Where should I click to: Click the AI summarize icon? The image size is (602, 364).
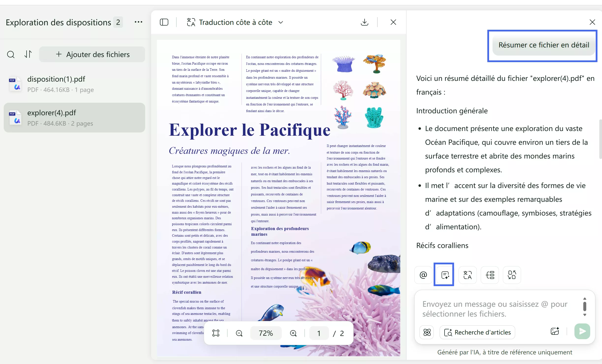click(445, 275)
